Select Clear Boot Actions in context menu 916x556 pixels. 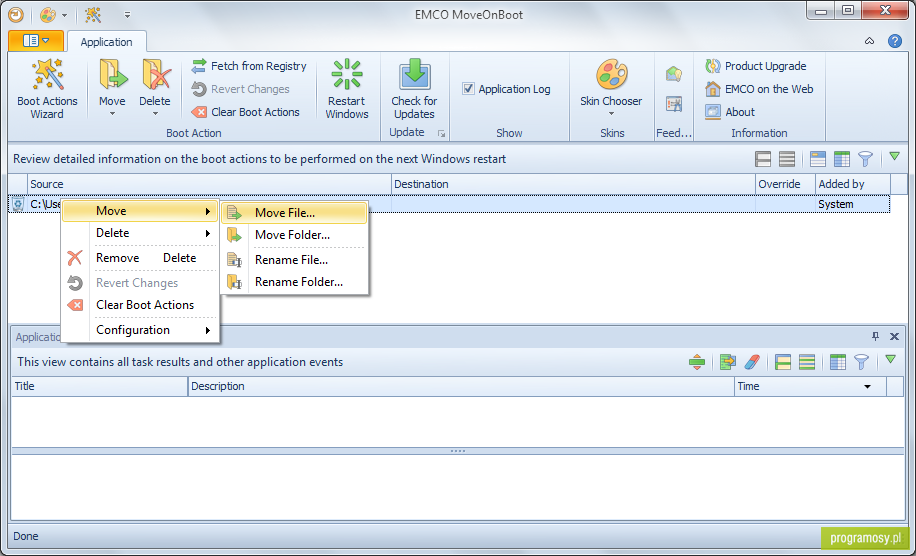point(140,305)
